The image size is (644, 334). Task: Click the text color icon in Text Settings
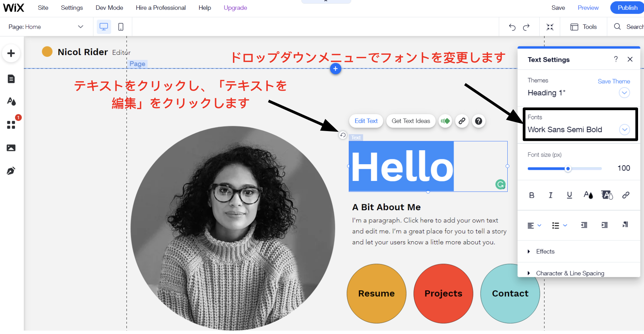pos(588,195)
